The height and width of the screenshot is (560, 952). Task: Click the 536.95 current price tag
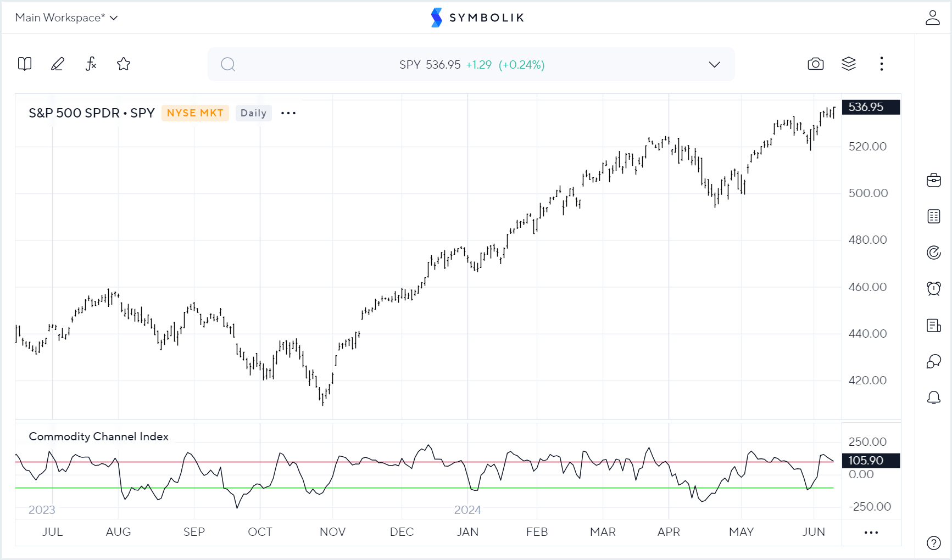(871, 107)
